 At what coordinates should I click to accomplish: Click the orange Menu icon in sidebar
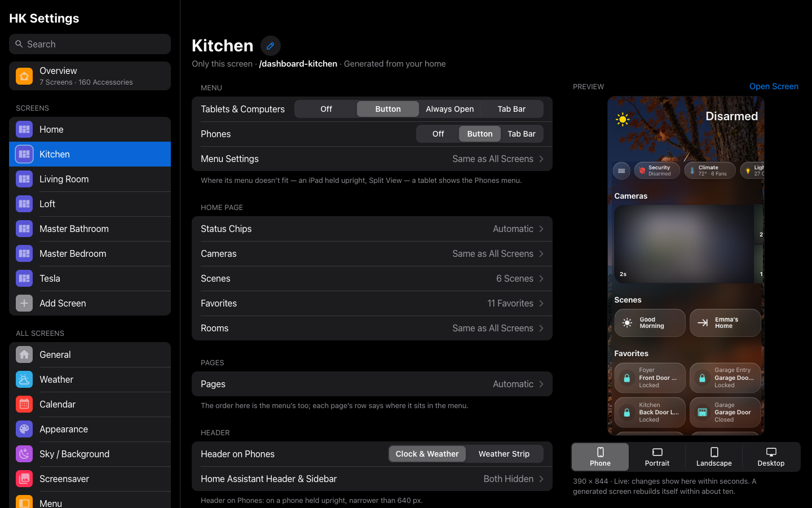24,502
